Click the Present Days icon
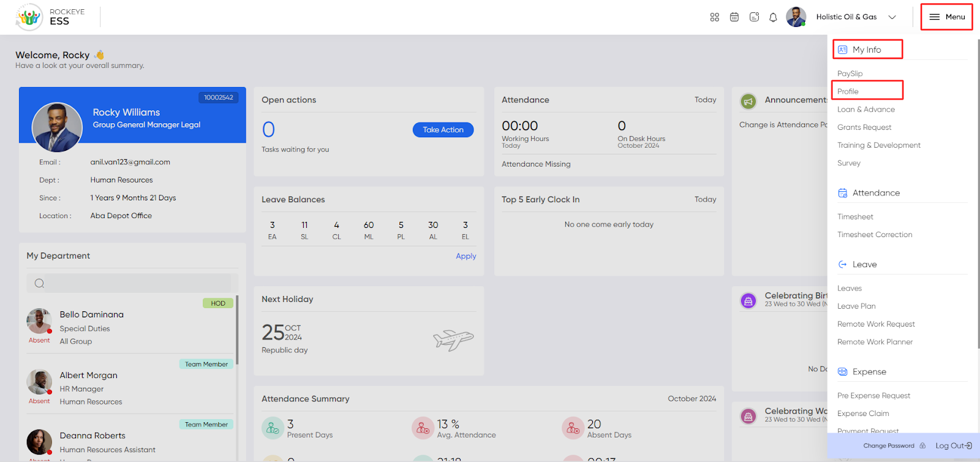Image resolution: width=980 pixels, height=462 pixels. (x=273, y=428)
